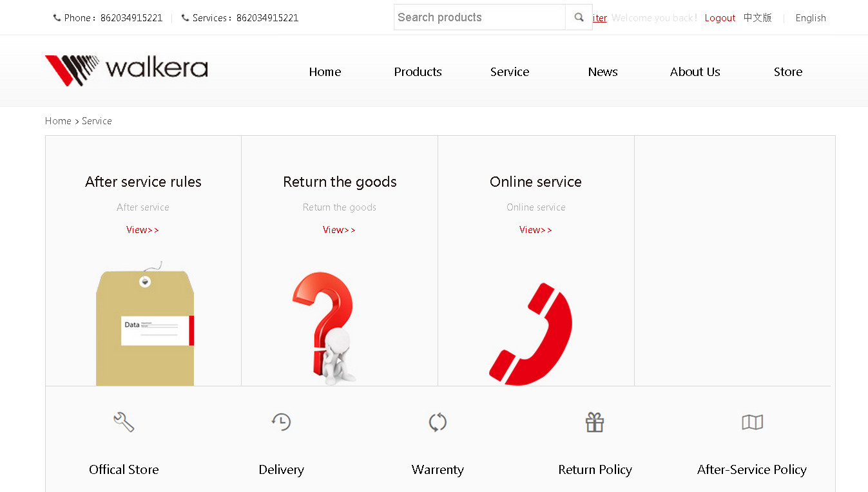Click the gray Online service subtitle
This screenshot has width=868, height=492.
pos(536,207)
